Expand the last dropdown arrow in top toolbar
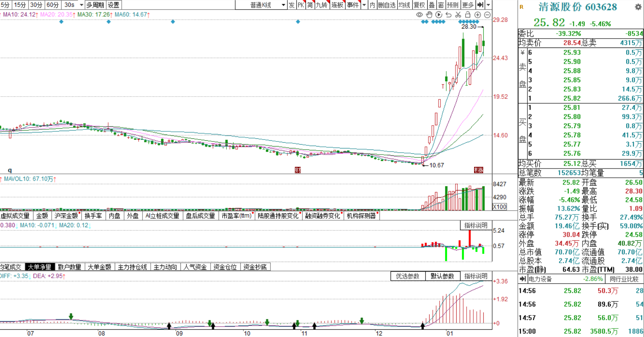644x337 pixels. (x=488, y=5)
